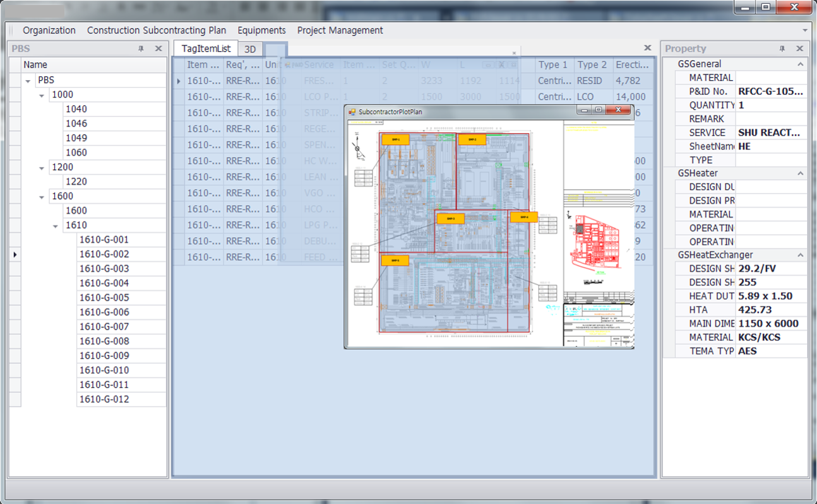Select 1610-G-005 in the tree
Image resolution: width=817 pixels, height=504 pixels.
pos(104,298)
